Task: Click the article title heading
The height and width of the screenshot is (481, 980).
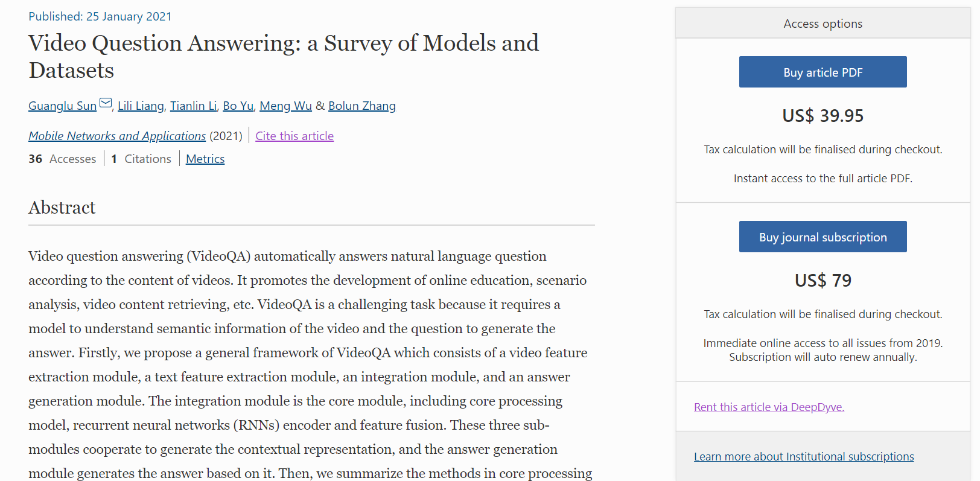Action: [283, 56]
